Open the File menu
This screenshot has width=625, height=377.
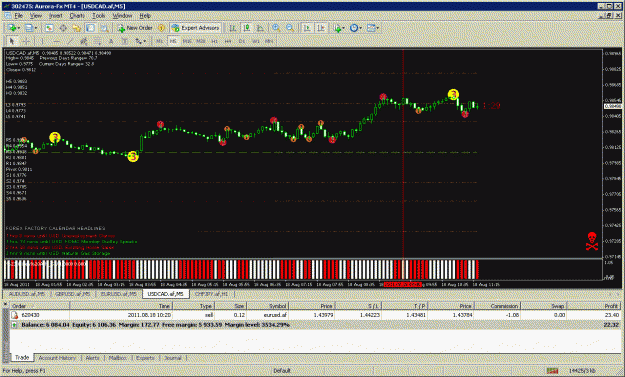click(19, 16)
